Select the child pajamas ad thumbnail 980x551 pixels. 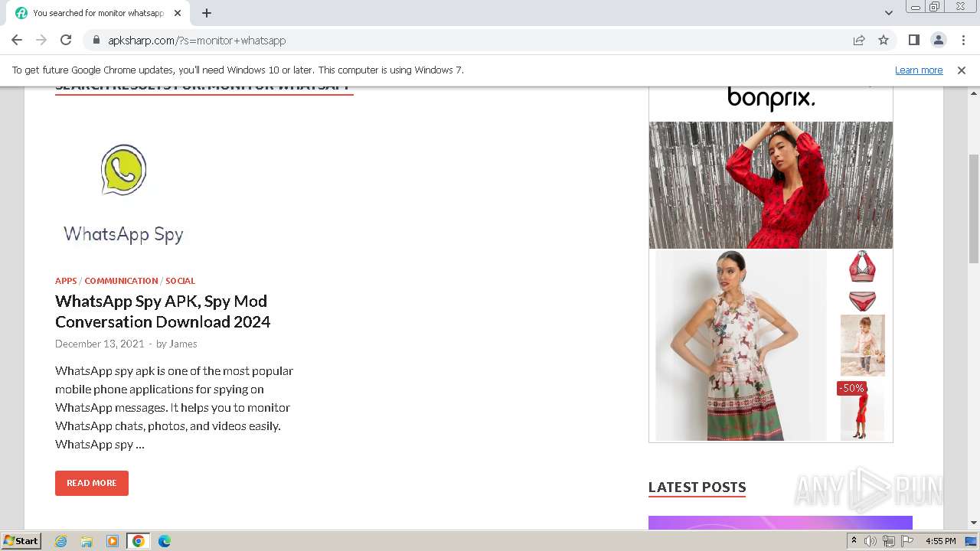pyautogui.click(x=863, y=345)
